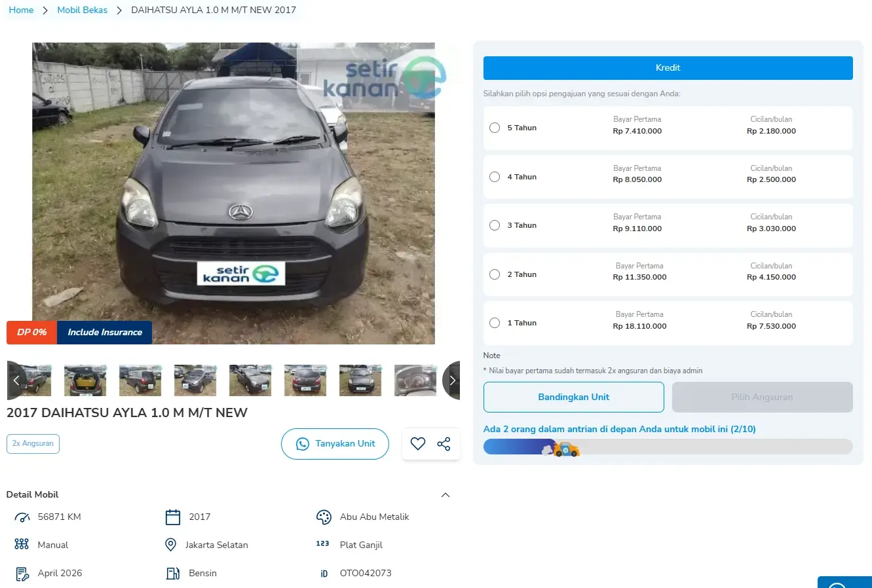The width and height of the screenshot is (872, 588).
Task: Click the fuel pump icon beside Bensin
Action: pos(172,574)
